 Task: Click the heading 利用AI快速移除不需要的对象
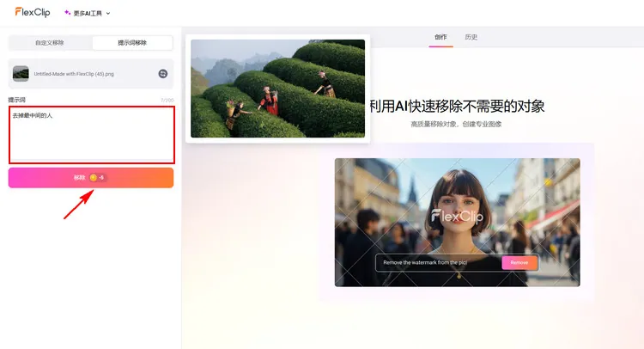pos(457,106)
